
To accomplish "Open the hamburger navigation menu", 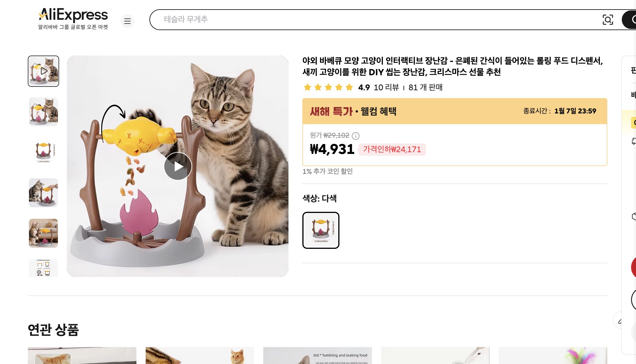I will 127,21.
